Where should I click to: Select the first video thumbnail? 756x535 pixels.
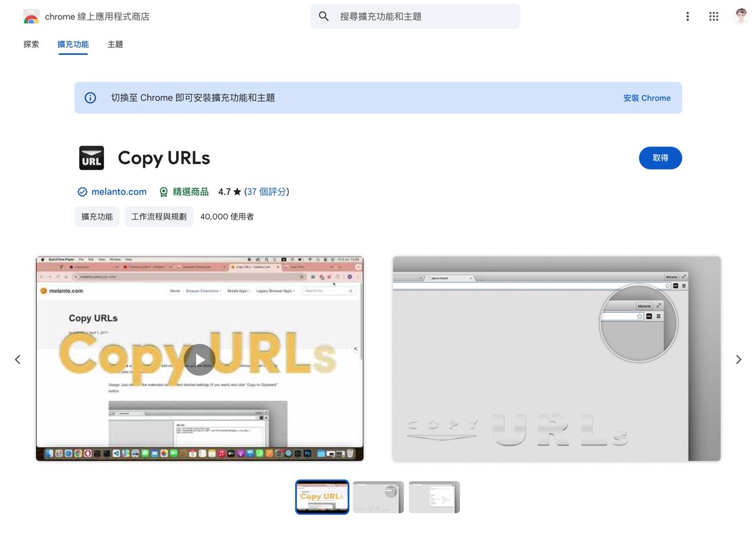tap(322, 497)
